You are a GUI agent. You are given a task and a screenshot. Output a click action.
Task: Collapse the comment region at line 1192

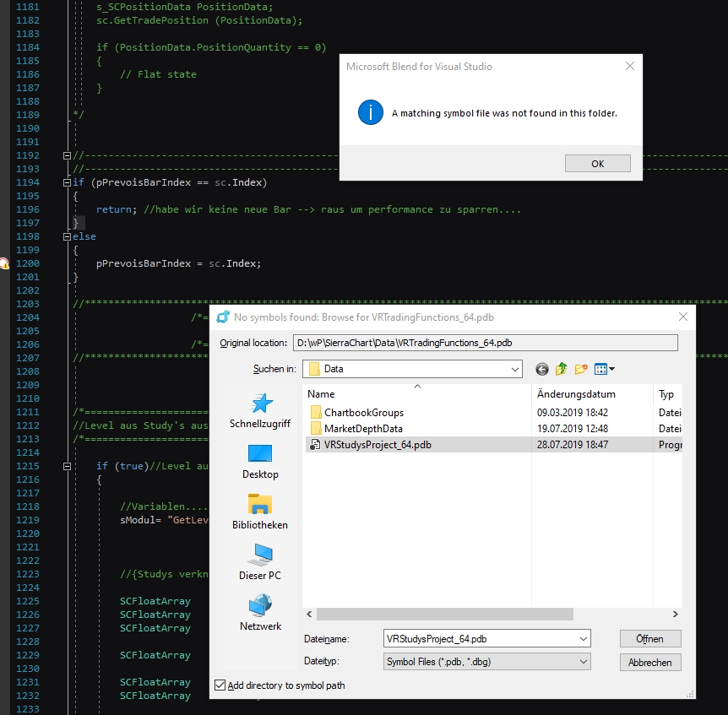tap(67, 155)
